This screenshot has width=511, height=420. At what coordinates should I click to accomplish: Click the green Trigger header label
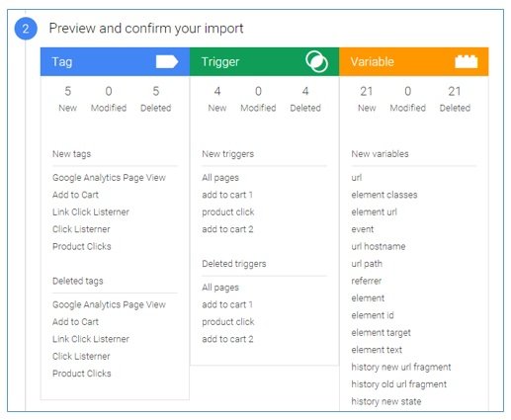(x=220, y=61)
